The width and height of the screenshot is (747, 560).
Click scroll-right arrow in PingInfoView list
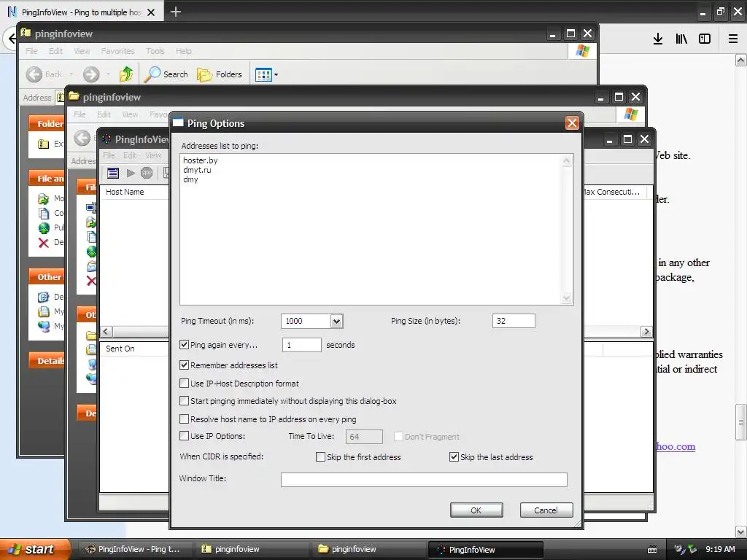(646, 332)
